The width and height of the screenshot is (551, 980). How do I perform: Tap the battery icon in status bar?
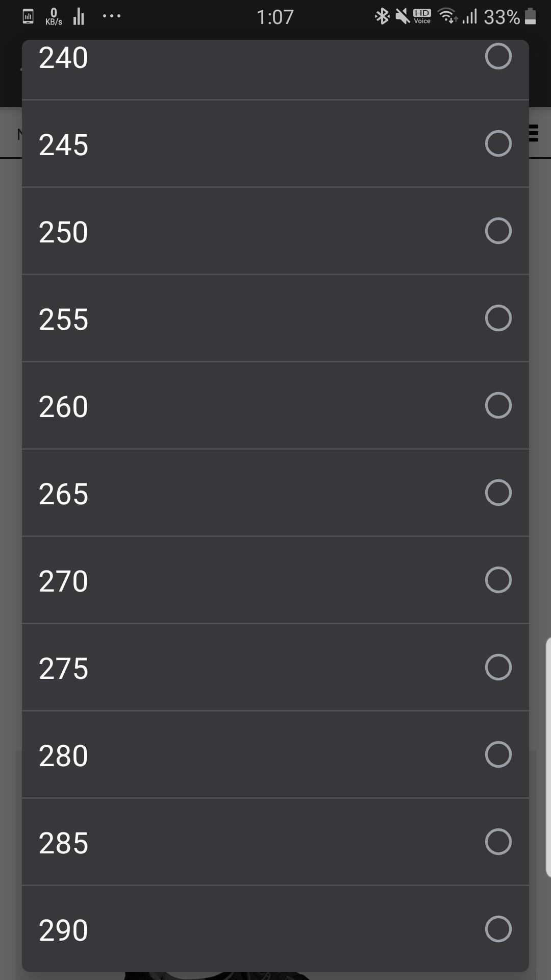tap(531, 17)
